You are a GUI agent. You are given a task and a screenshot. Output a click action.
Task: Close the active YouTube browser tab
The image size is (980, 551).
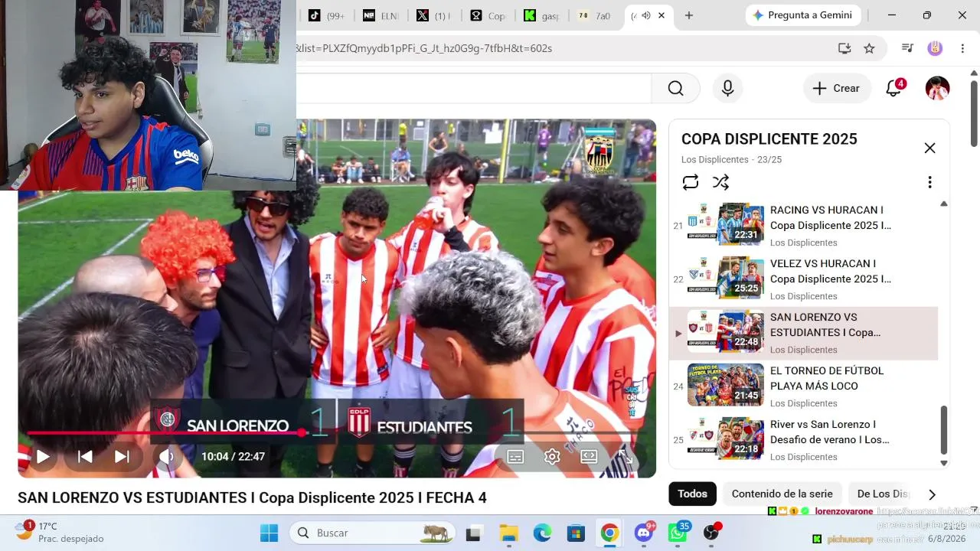point(661,15)
